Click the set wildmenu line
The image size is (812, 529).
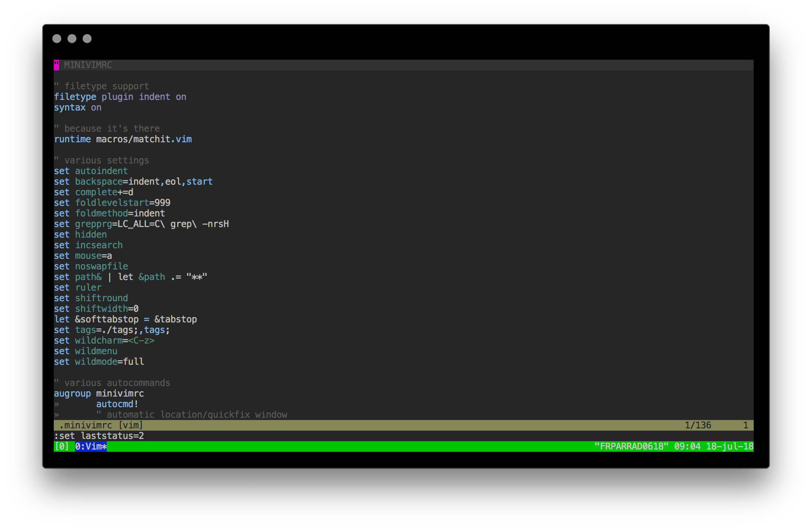(86, 351)
